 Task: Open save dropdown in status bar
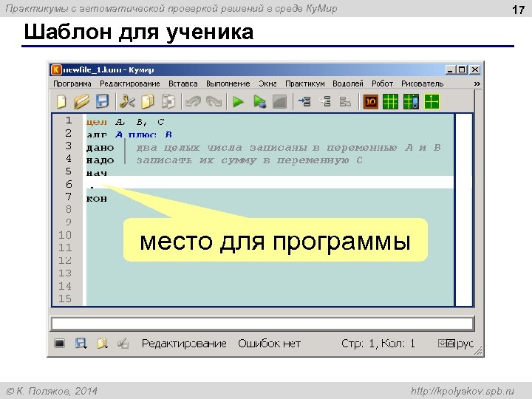pyautogui.click(x=81, y=344)
